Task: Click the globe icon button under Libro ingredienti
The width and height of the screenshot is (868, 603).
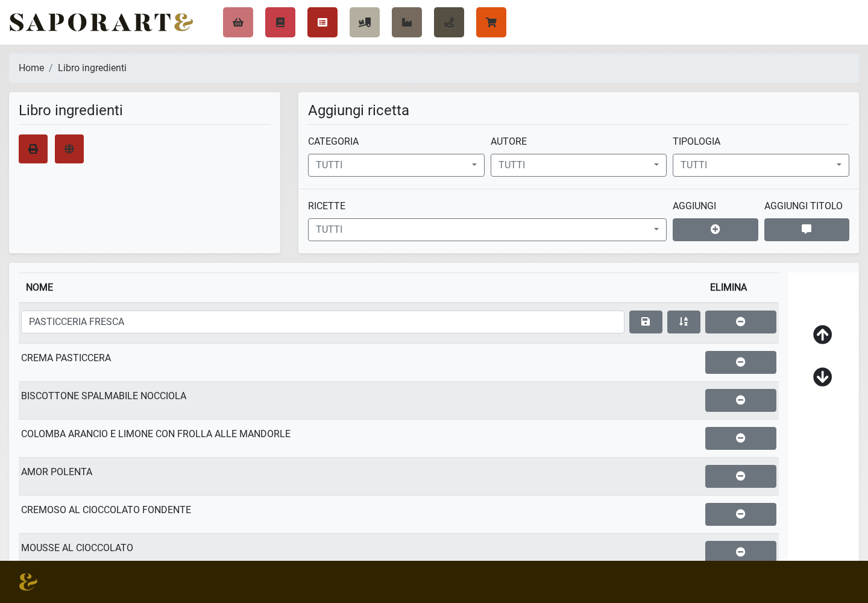Action: (69, 149)
